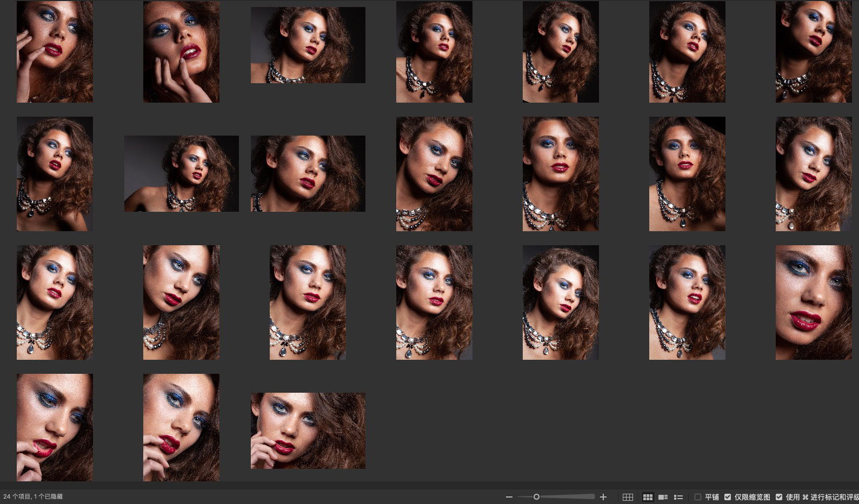Enable the 平铺 checkbox
This screenshot has width=859, height=504.
coord(698,497)
